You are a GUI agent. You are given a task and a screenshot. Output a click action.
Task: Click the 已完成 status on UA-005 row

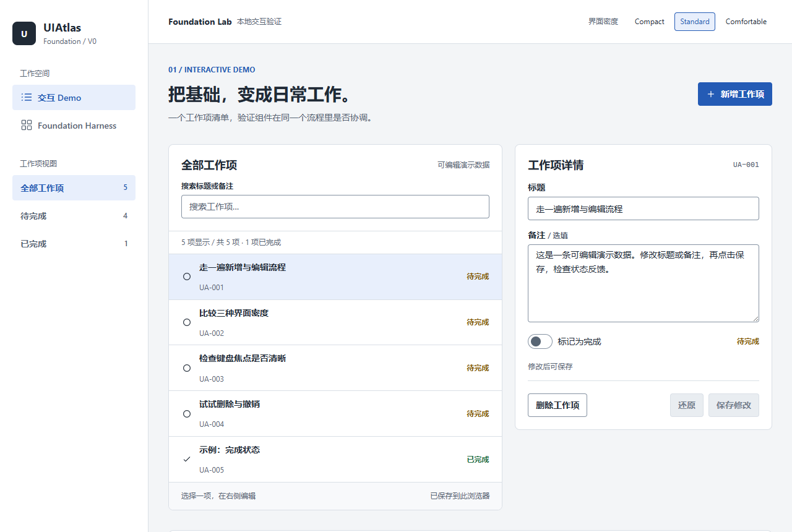[x=478, y=459]
